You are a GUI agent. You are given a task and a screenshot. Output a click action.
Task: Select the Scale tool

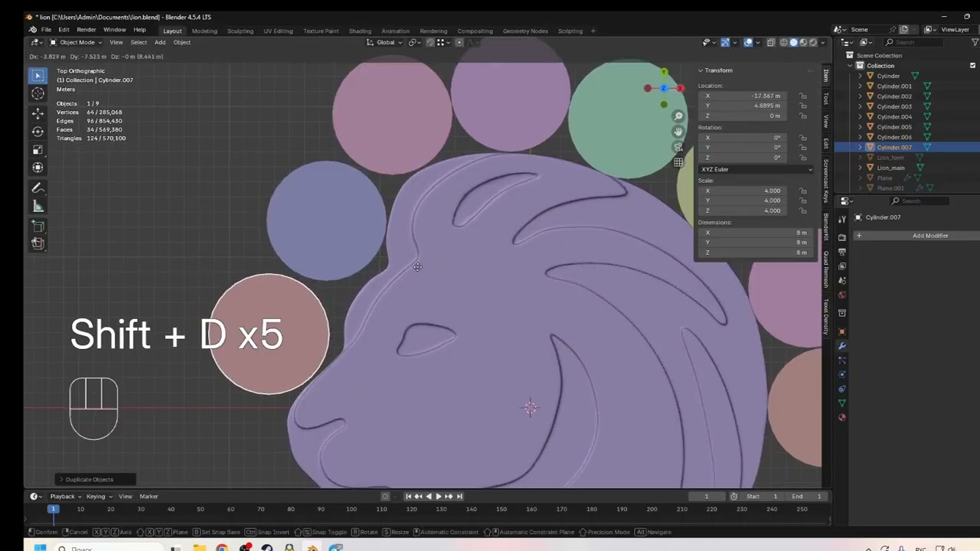[38, 150]
